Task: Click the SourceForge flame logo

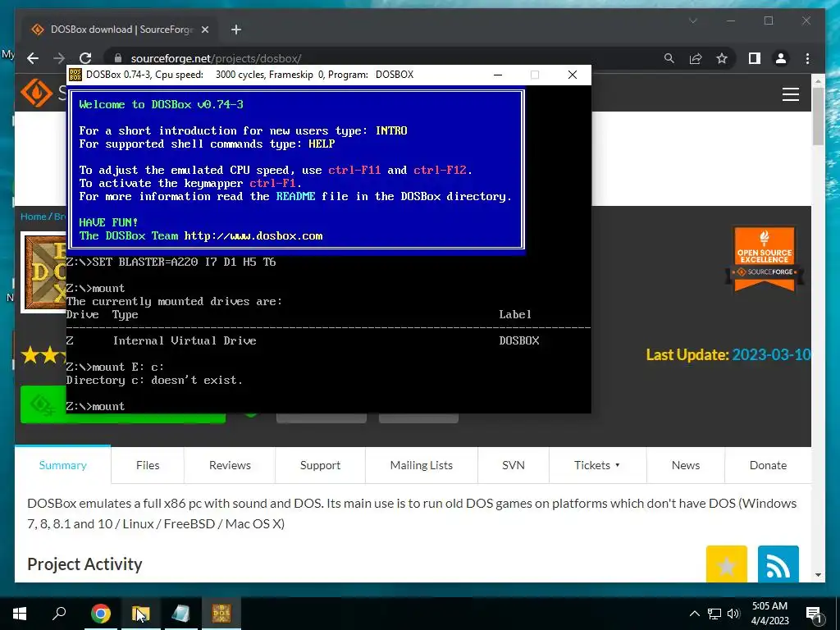Action: pyautogui.click(x=36, y=93)
